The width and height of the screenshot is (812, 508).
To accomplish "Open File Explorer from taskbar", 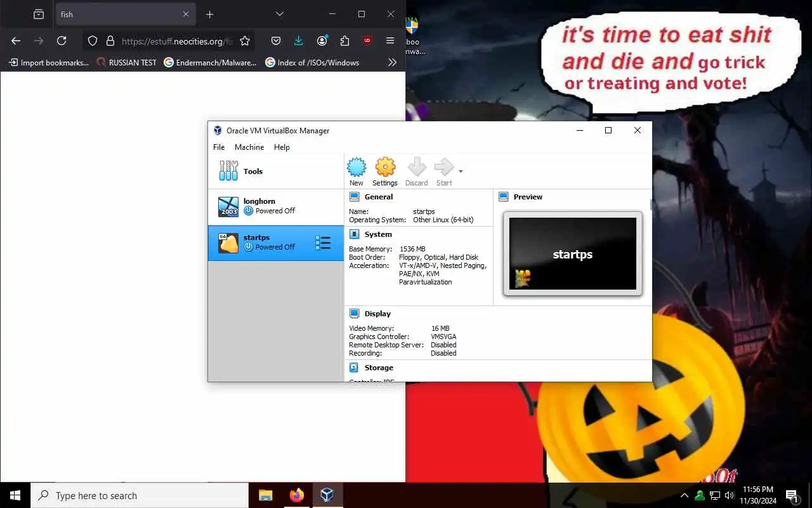I will [x=265, y=495].
